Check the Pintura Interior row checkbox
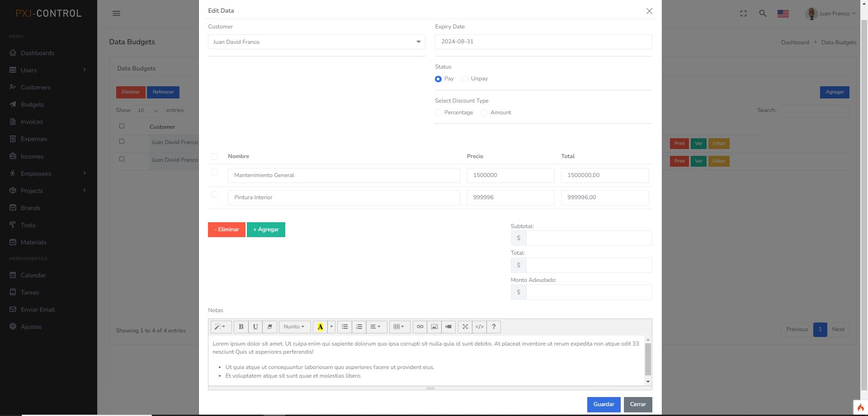The image size is (868, 416). point(214,194)
